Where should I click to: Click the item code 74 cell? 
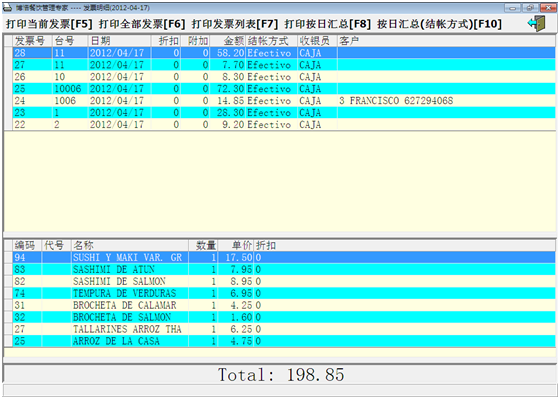coord(28,293)
